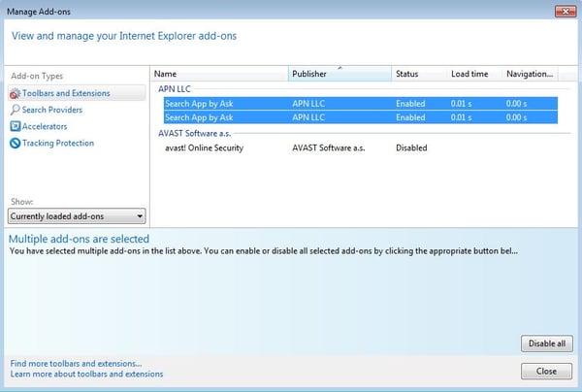This screenshot has height=392, width=582.
Task: Sort by Load time column header
Action: (x=474, y=74)
